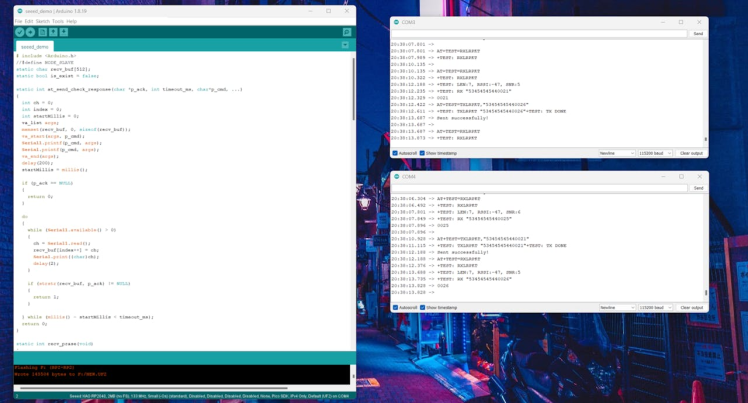Click the Open sketch toolbar icon
The image size is (748, 403).
coord(53,32)
